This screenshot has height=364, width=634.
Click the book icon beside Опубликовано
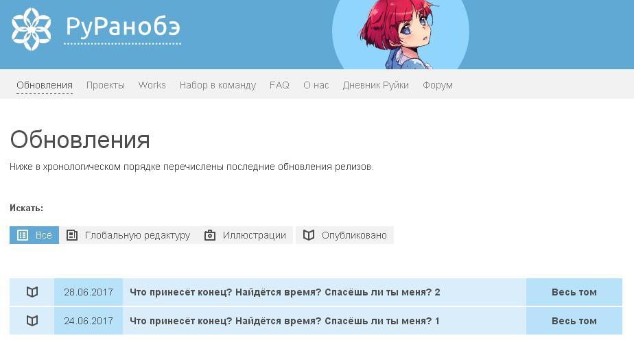point(309,235)
